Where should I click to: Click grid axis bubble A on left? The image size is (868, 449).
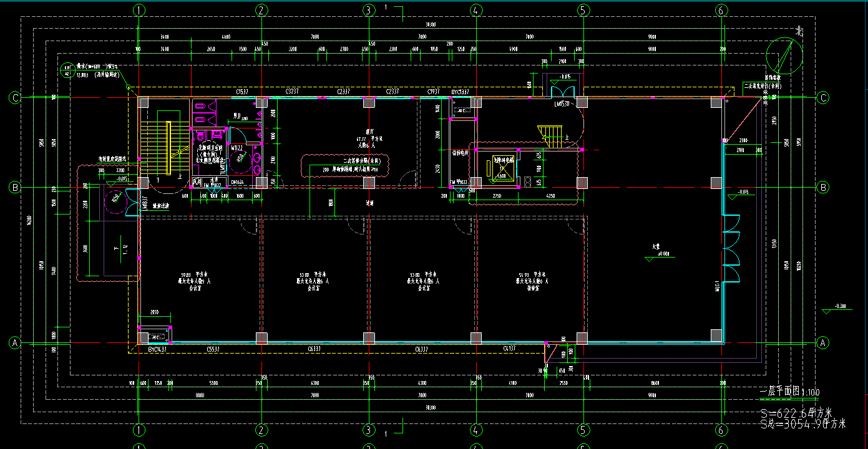click(x=14, y=343)
